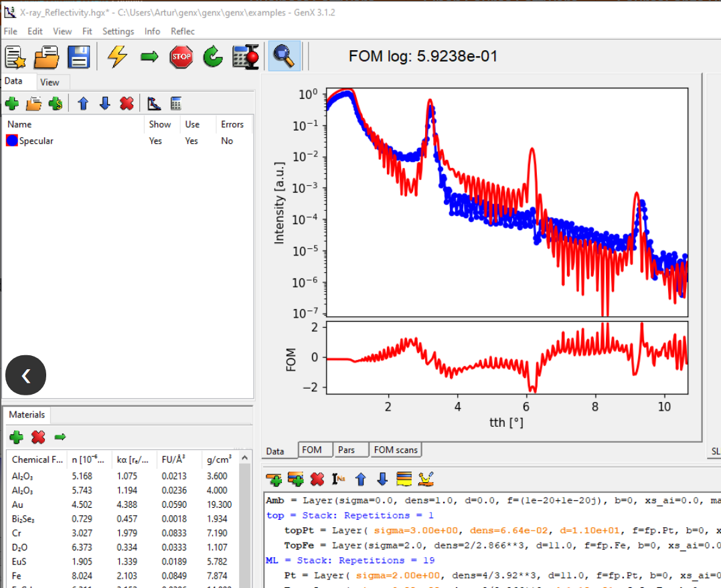Stop the running fit

(181, 56)
